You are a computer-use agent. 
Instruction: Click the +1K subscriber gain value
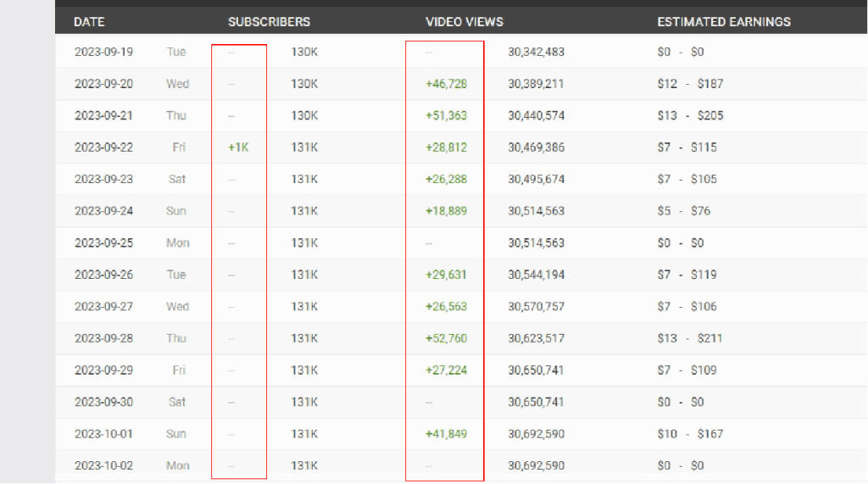click(x=238, y=147)
